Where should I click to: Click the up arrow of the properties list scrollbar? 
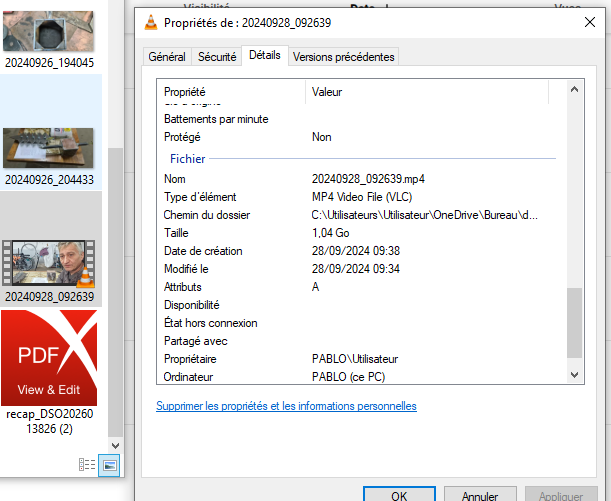(x=574, y=90)
